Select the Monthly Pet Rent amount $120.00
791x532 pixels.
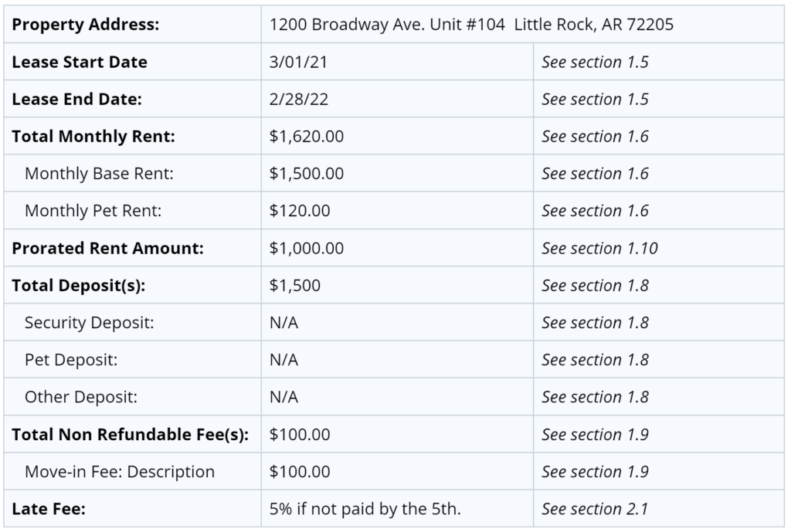(300, 211)
